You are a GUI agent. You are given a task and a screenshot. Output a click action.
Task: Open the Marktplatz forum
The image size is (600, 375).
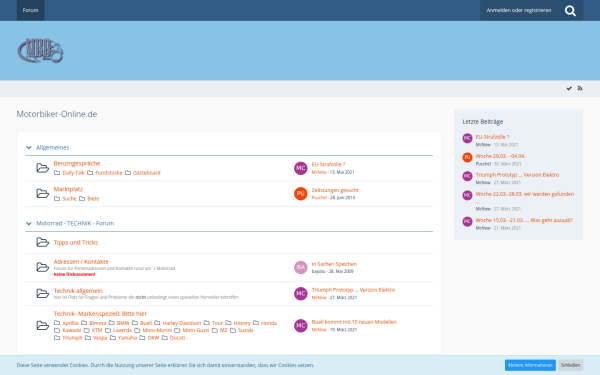coord(68,189)
